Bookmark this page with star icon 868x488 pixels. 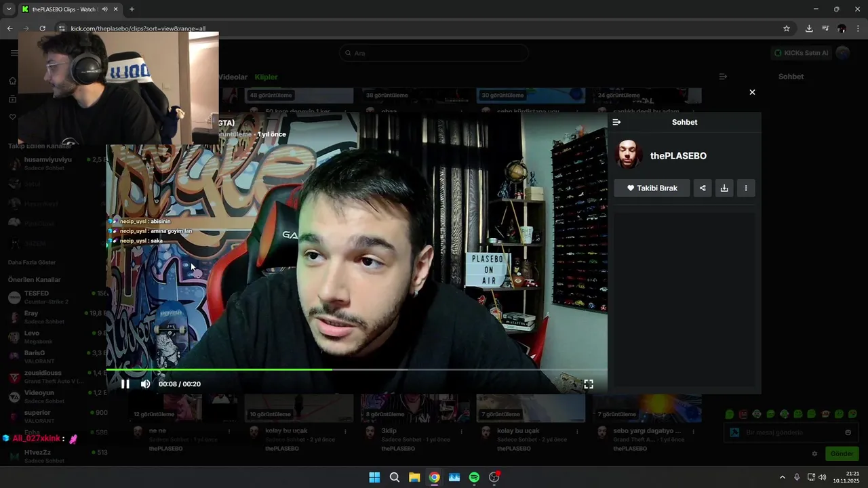pyautogui.click(x=787, y=28)
